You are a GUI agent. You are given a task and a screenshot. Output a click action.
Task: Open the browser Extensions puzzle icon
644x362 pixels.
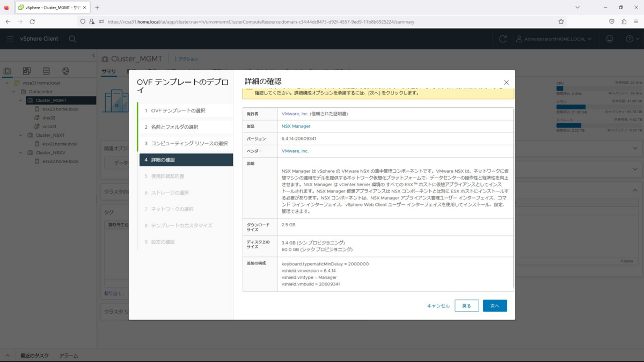[x=624, y=21]
